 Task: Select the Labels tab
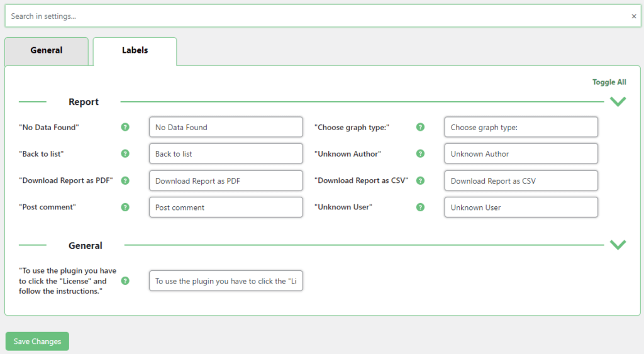[x=135, y=51]
